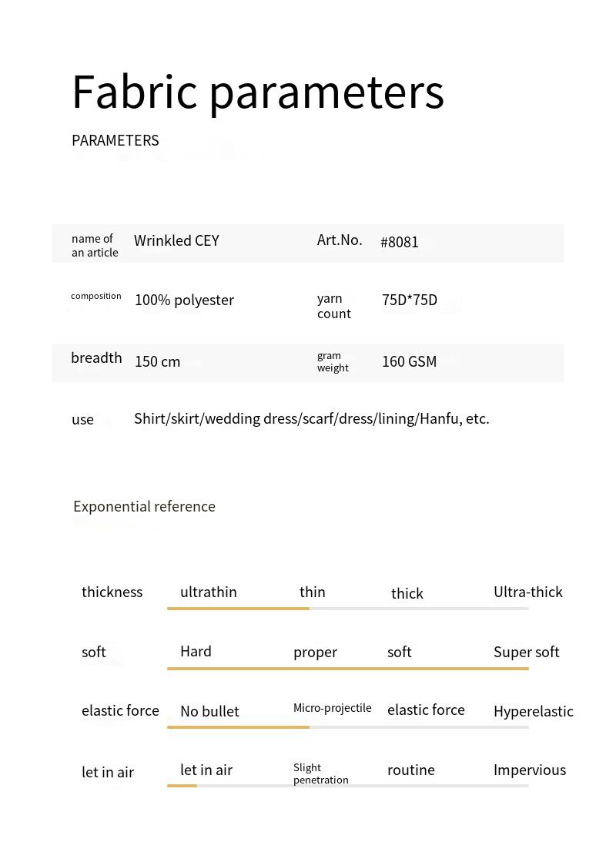Select the "ultrathin" thickness level label
The height and width of the screenshot is (849, 616).
208,592
